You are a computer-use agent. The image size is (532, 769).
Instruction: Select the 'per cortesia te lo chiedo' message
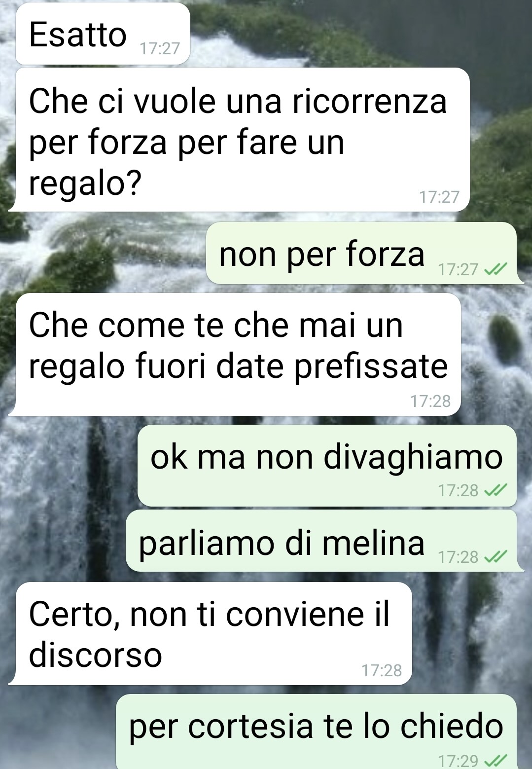[316, 732]
